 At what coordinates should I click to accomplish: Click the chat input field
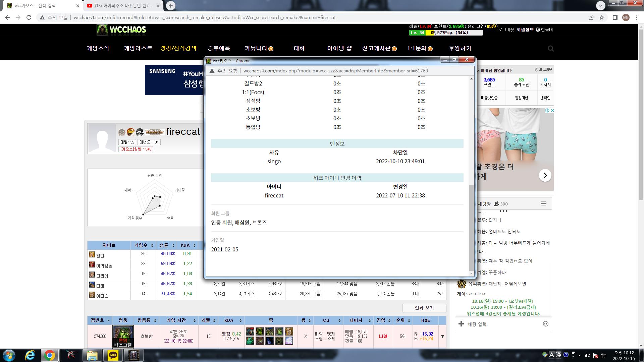(503, 324)
